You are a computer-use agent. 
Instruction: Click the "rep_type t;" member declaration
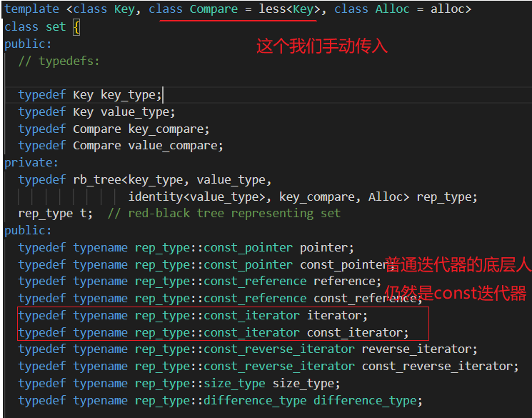(55, 214)
